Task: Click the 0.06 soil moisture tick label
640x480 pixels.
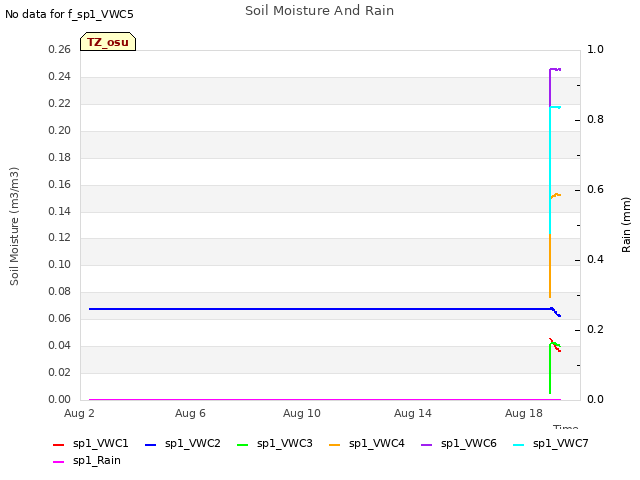Action: click(60, 318)
